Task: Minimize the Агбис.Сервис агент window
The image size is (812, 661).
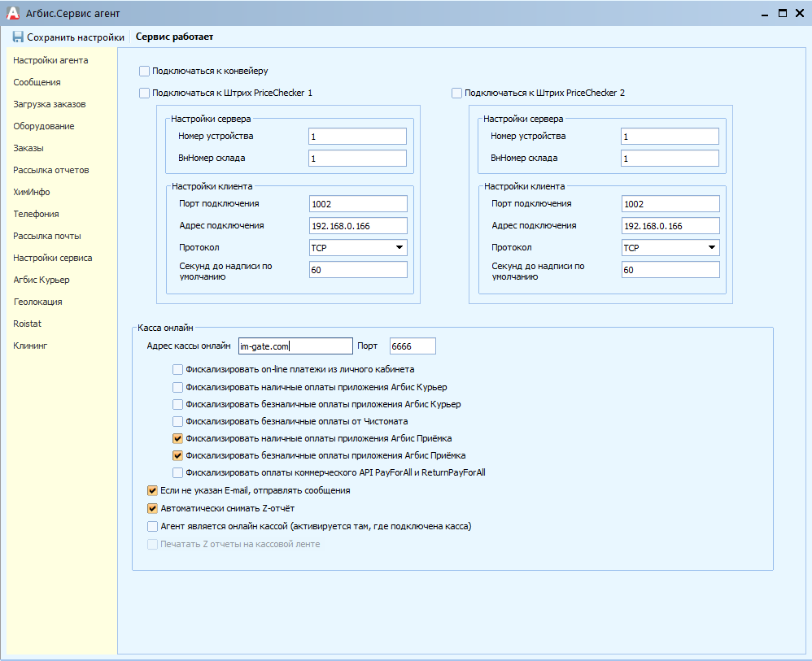Action: (764, 14)
